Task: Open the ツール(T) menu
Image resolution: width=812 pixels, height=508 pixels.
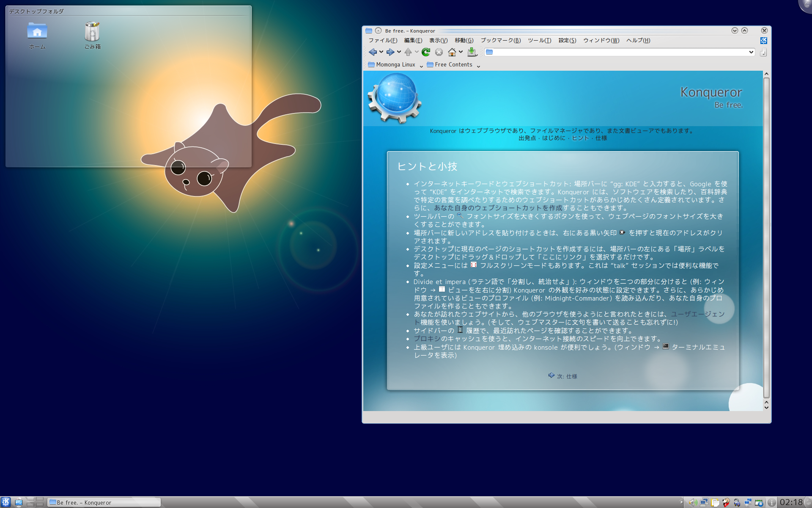Action: click(540, 41)
